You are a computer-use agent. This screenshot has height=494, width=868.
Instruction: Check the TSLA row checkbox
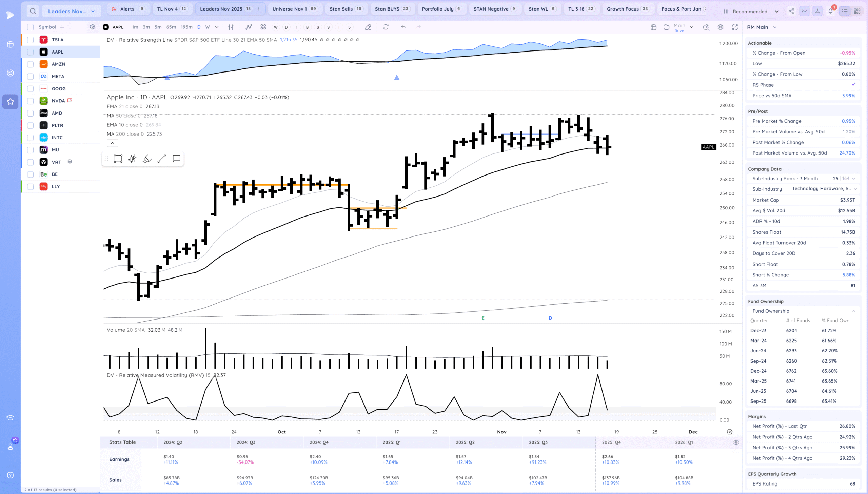coord(31,40)
